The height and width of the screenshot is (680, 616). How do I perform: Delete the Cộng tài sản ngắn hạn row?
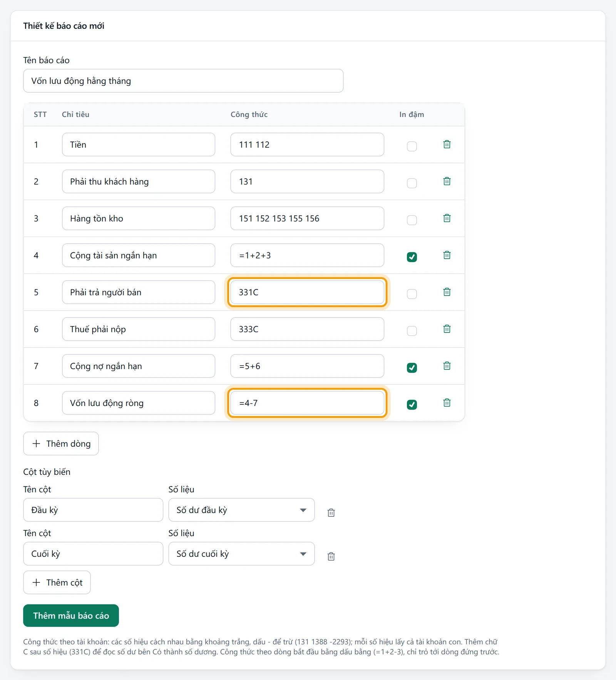pos(447,255)
